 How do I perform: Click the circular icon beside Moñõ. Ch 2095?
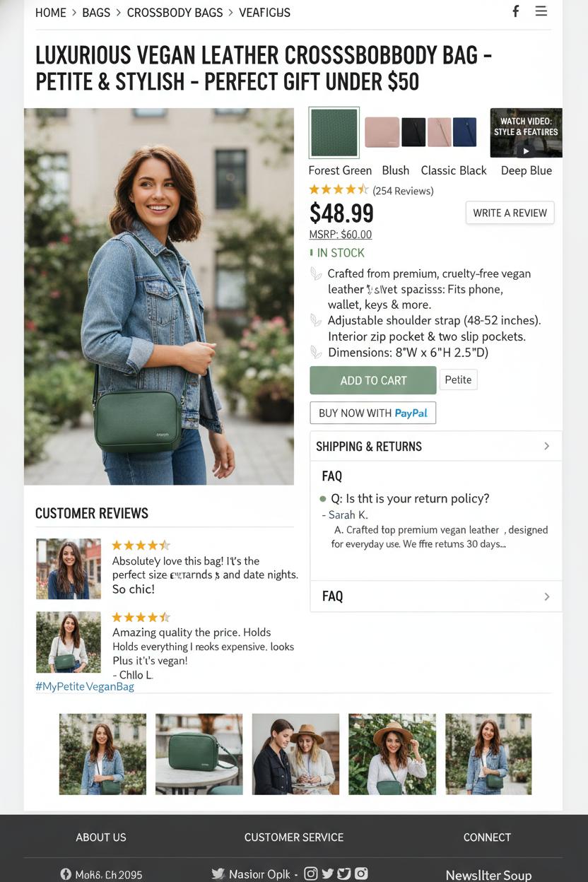pos(66,874)
